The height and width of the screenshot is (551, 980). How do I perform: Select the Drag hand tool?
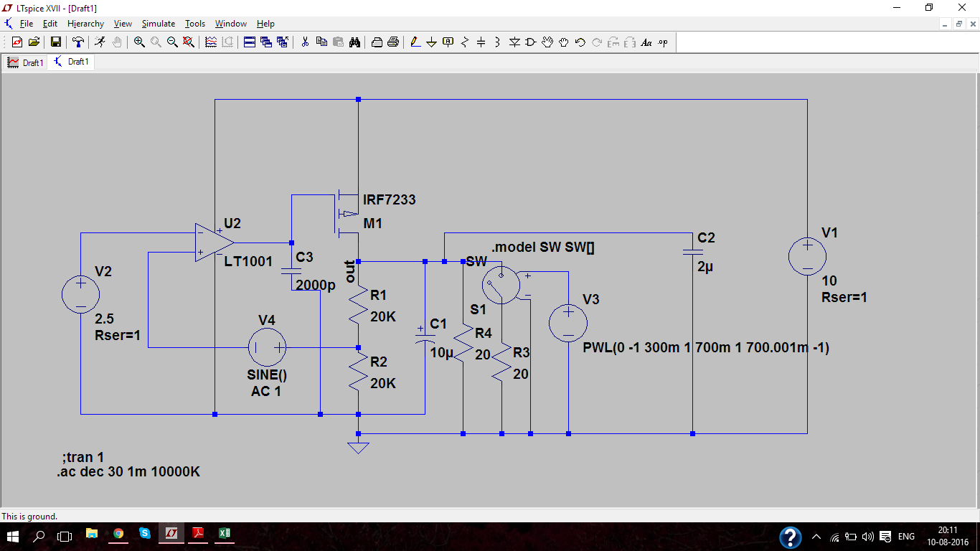564,42
